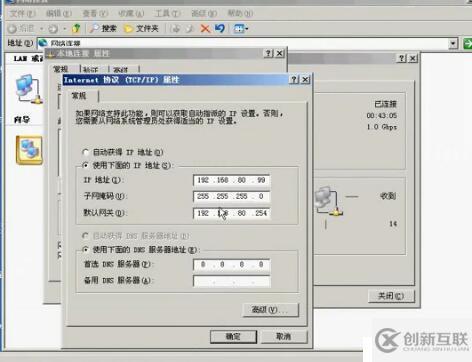The height and width of the screenshot is (362, 472).
Task: Click the preferred DNS server input field
Action: pyautogui.click(x=232, y=264)
